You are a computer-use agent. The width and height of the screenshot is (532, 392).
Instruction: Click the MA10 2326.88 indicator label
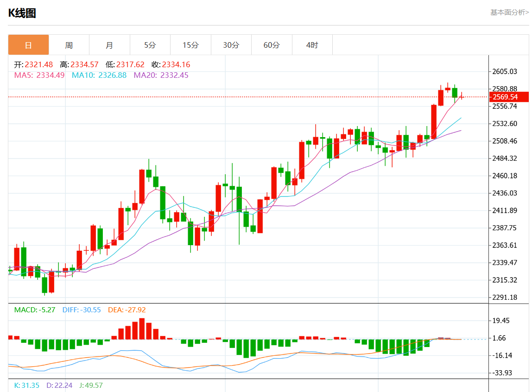point(99,75)
